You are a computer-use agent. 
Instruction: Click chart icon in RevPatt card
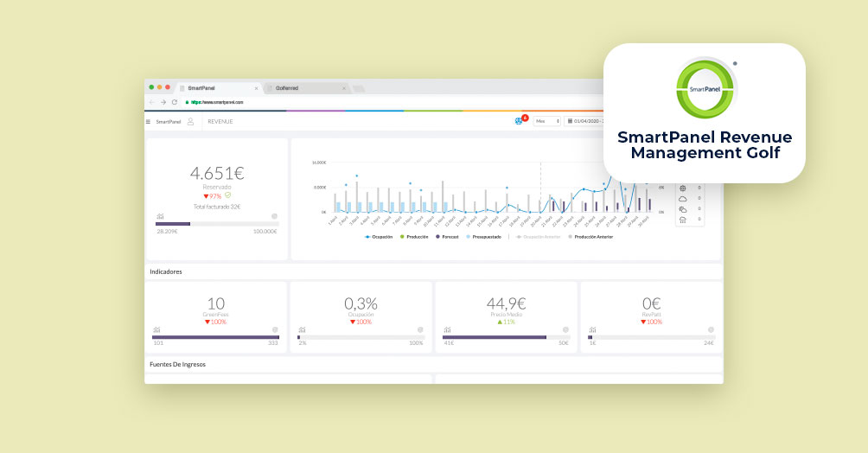(x=592, y=330)
